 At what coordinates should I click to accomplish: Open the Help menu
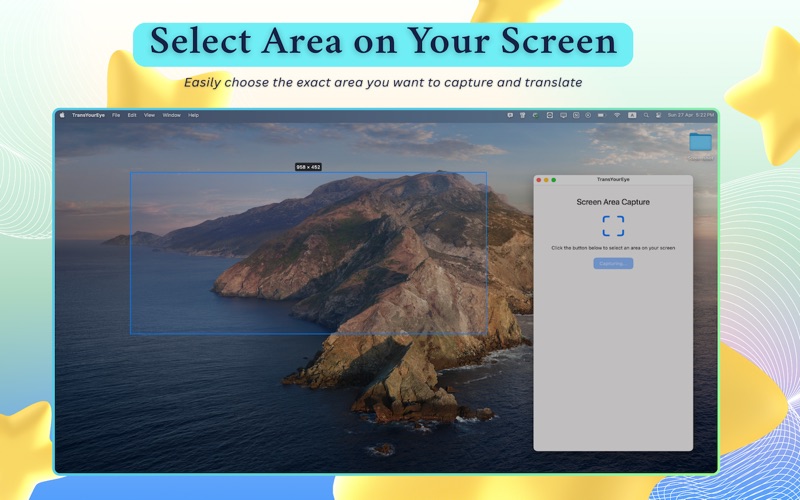point(193,115)
